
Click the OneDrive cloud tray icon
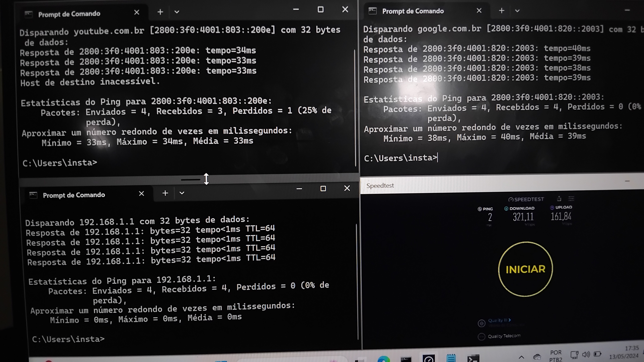click(x=537, y=357)
